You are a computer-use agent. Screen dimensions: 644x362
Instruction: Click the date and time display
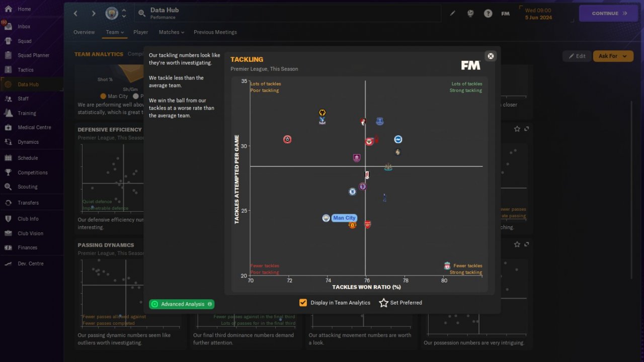click(539, 14)
